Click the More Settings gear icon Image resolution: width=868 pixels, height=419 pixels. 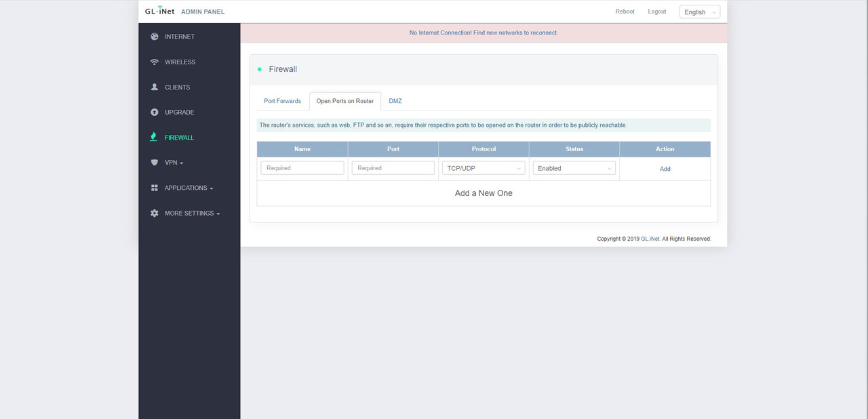[155, 213]
